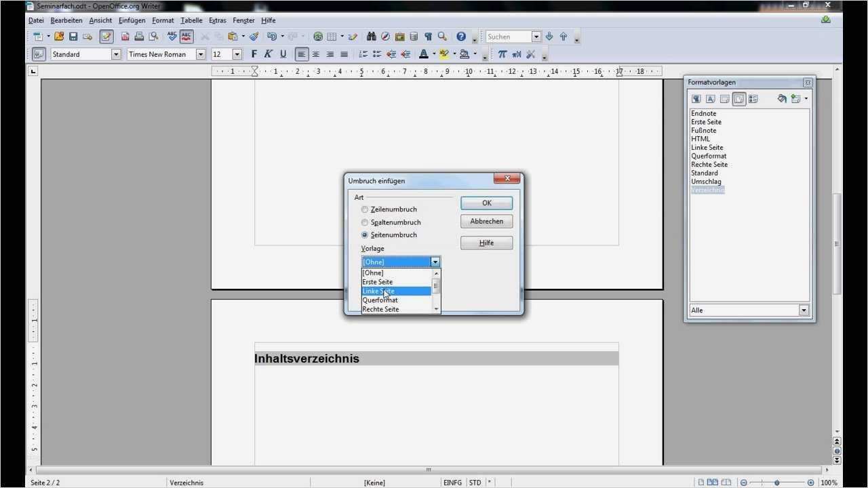Open the Einfügen menu
Viewport: 868px width, 488px height.
pyautogui.click(x=132, y=20)
